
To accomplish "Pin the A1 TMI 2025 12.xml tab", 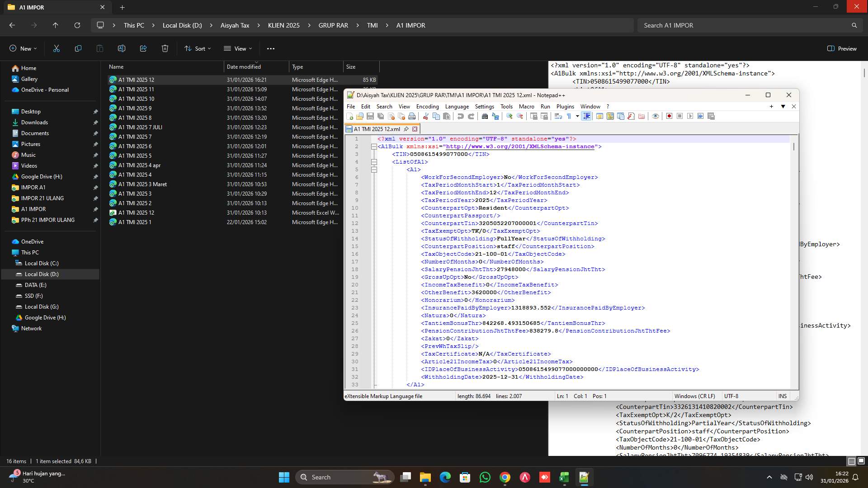I will pyautogui.click(x=406, y=129).
